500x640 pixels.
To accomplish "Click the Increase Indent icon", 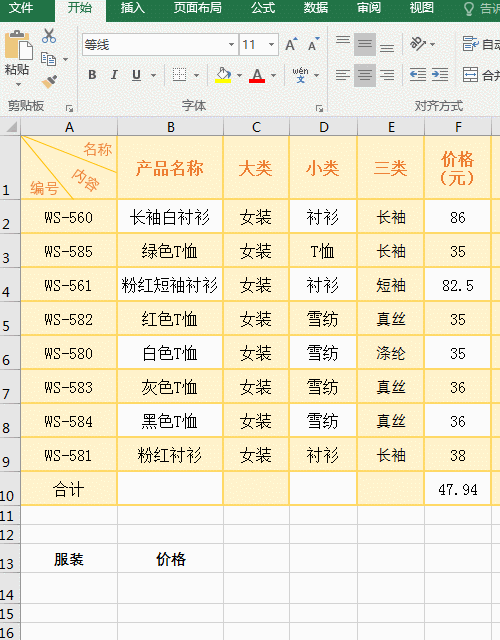I will [x=440, y=75].
